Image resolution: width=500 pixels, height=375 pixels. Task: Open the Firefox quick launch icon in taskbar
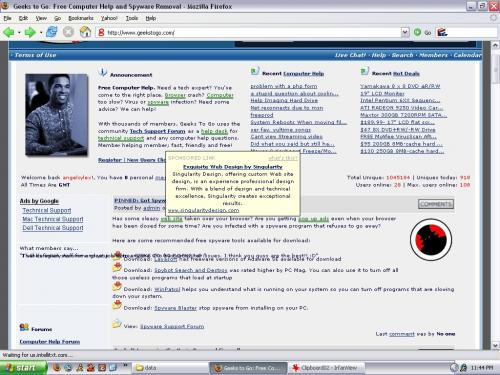pyautogui.click(x=57, y=368)
